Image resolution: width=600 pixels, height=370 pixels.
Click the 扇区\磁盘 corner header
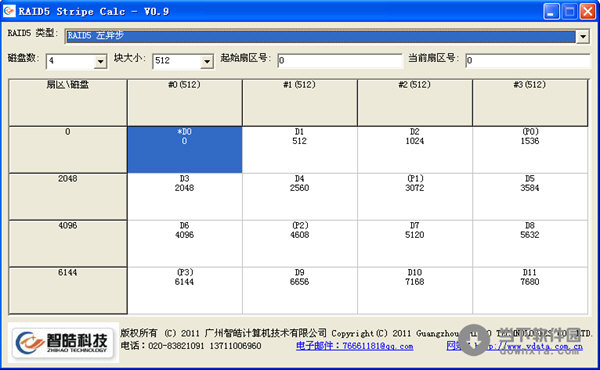[x=68, y=103]
